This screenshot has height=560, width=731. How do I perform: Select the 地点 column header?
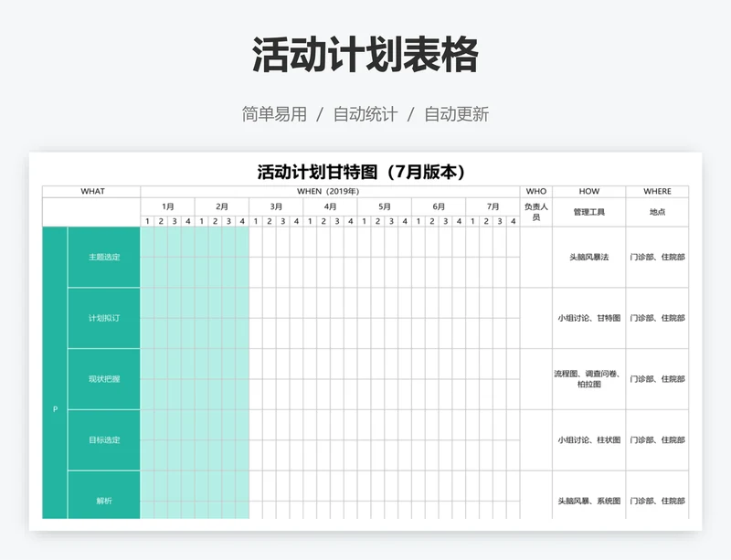(657, 212)
